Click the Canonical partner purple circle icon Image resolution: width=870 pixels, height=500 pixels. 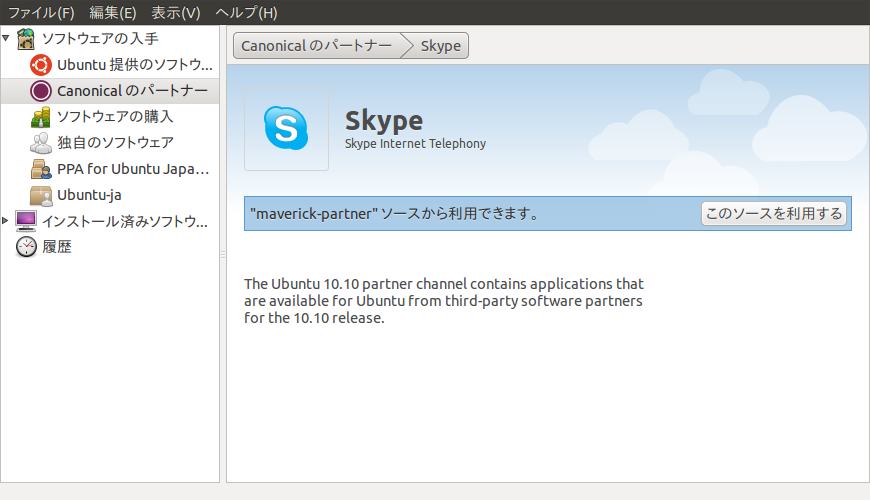(x=41, y=91)
